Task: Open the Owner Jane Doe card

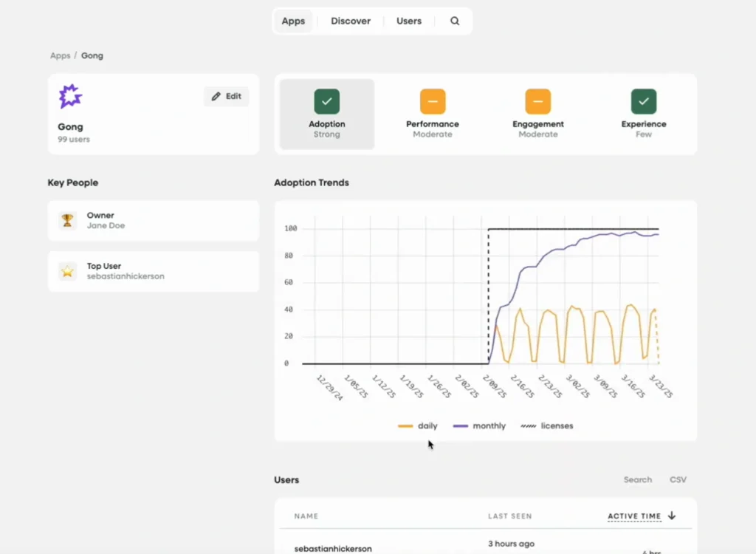Action: pyautogui.click(x=154, y=221)
